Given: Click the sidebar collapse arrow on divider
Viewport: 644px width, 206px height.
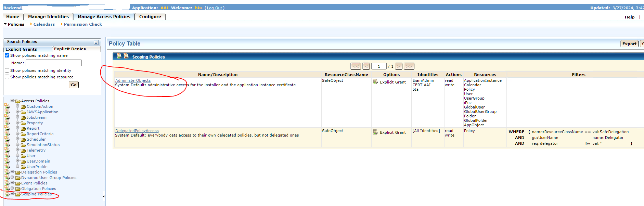Looking at the screenshot, I should [x=104, y=196].
